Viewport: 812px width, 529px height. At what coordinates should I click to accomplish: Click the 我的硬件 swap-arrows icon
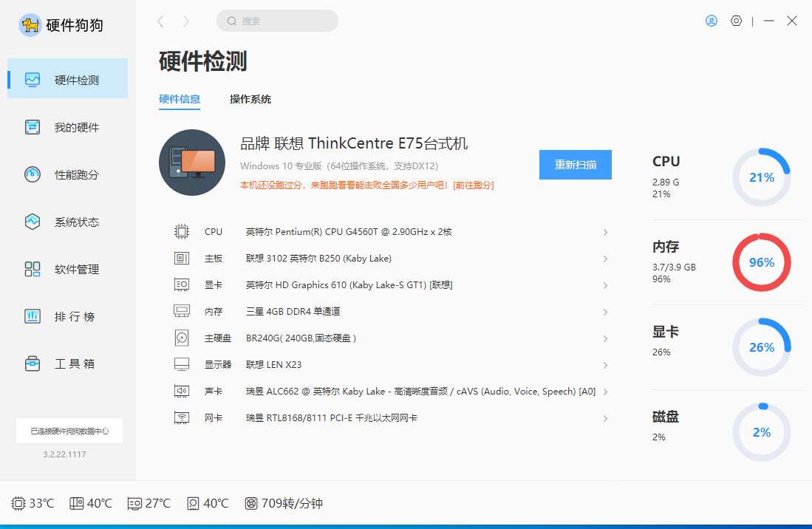tap(32, 127)
